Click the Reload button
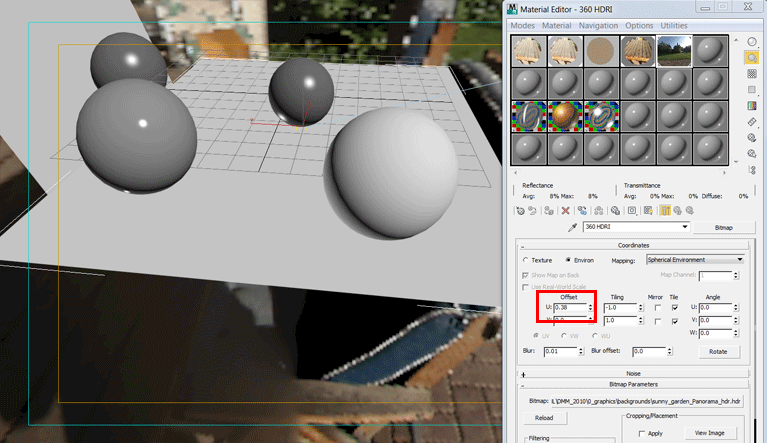The width and height of the screenshot is (767, 443). click(544, 418)
